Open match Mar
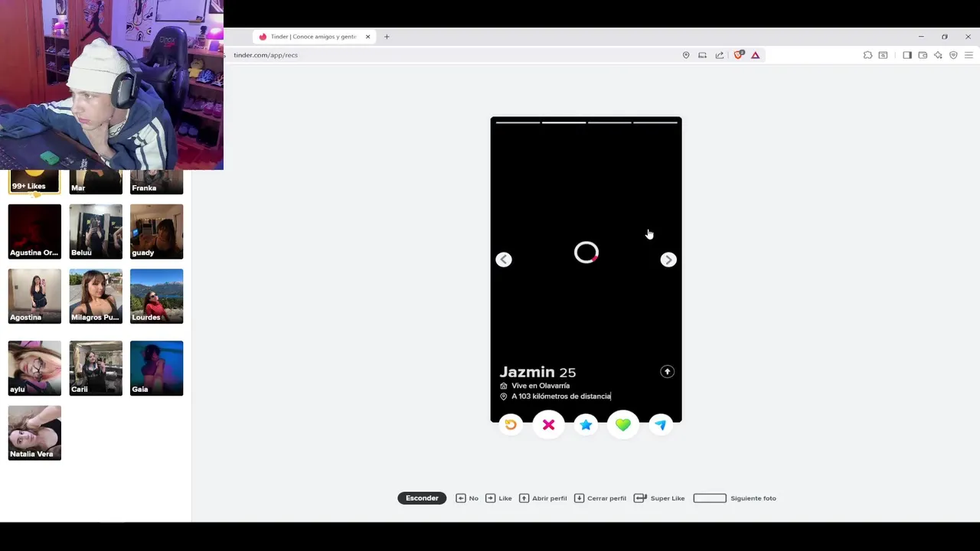980x551 pixels. pos(96,181)
